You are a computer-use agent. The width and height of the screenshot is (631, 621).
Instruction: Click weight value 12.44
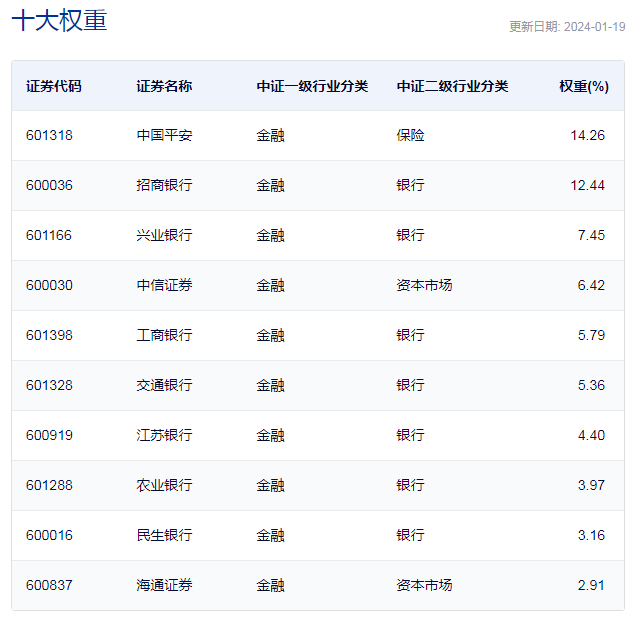(588, 185)
